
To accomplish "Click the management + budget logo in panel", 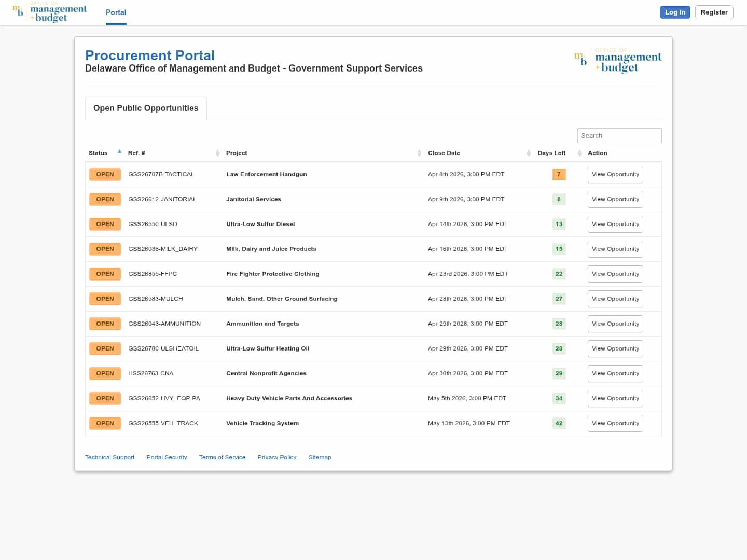I will [x=617, y=61].
